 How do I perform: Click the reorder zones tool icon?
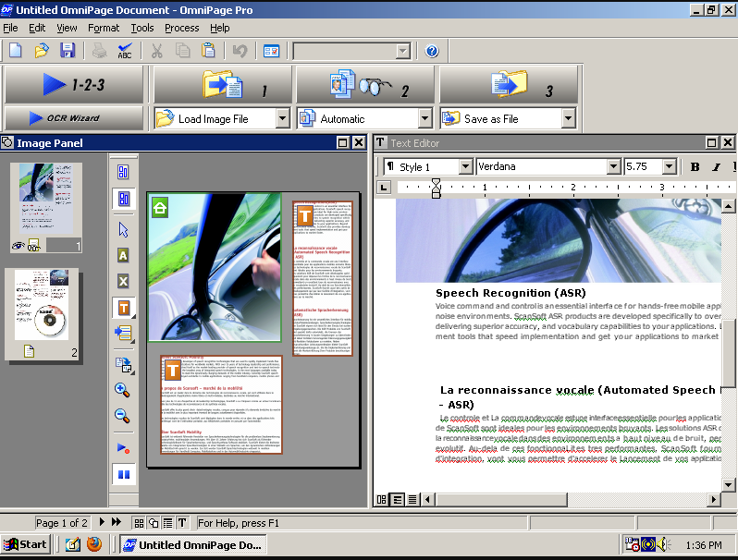124,333
